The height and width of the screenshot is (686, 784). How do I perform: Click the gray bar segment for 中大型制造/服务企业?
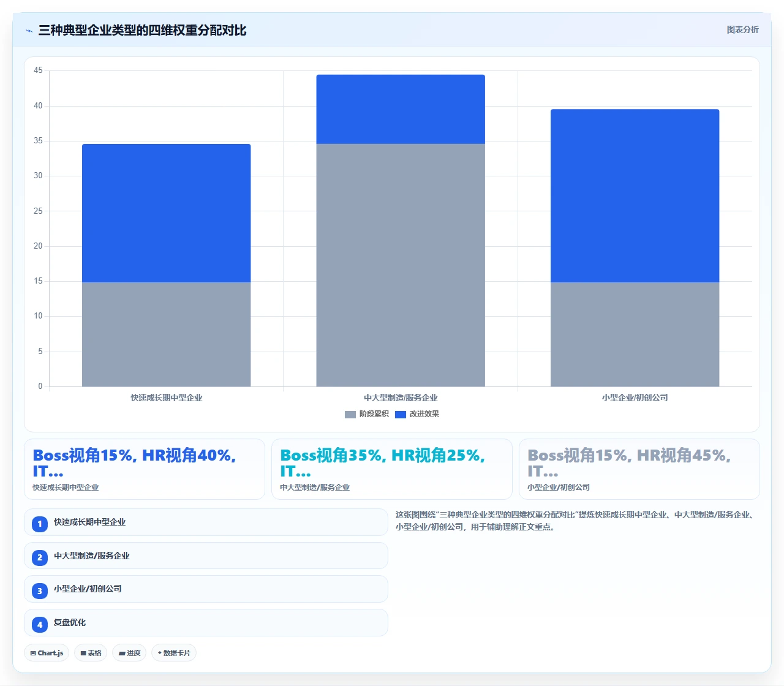(x=401, y=265)
